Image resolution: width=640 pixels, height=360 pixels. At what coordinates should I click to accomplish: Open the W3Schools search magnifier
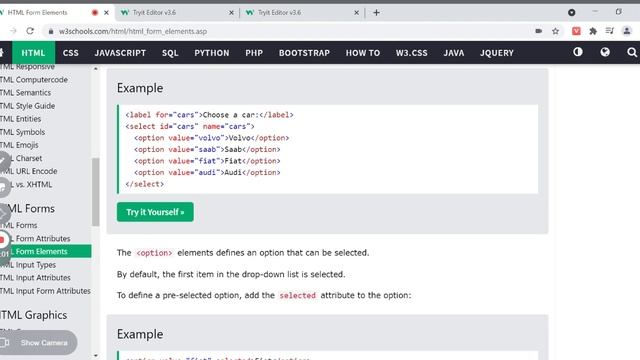[x=631, y=52]
